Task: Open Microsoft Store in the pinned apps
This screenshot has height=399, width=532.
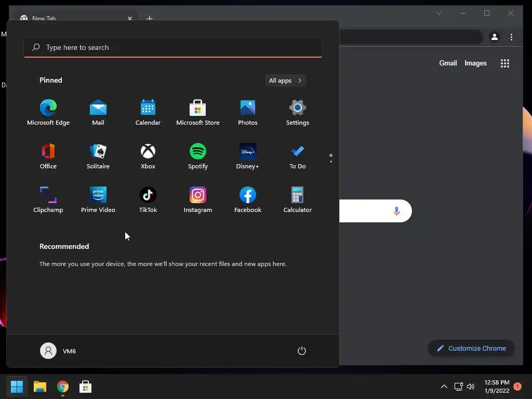Action: click(198, 113)
